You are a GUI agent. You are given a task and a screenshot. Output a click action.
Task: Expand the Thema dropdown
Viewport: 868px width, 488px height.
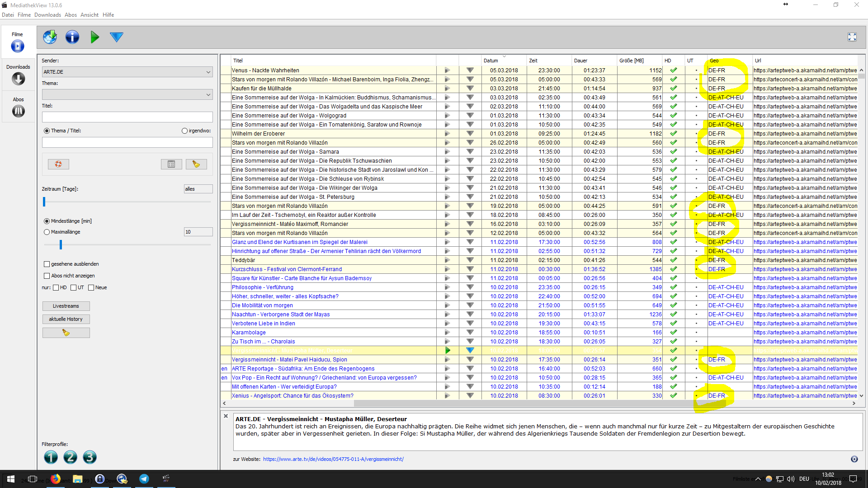coord(127,94)
